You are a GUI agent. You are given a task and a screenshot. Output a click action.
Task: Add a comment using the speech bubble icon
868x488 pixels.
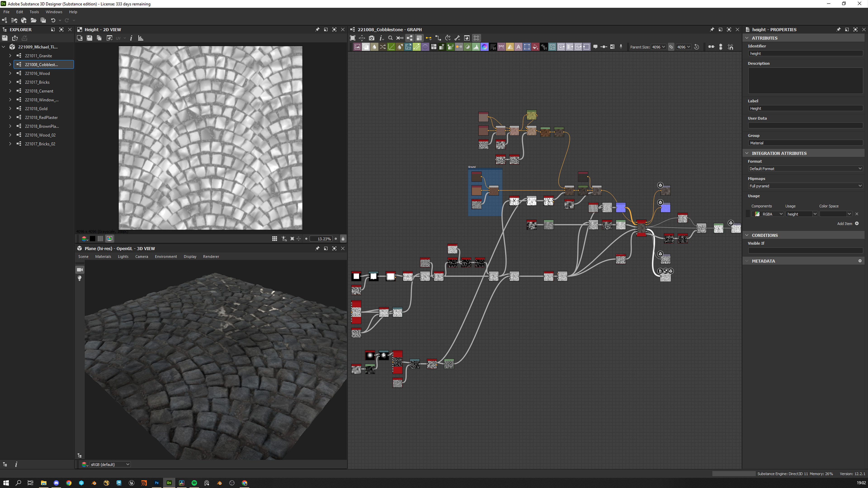(595, 47)
